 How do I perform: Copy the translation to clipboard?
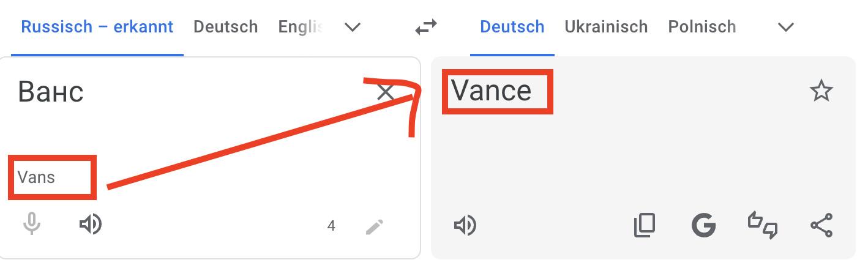coord(644,226)
